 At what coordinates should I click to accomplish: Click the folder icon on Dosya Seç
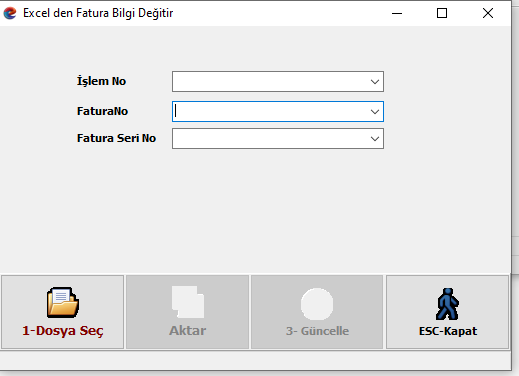[x=63, y=302]
